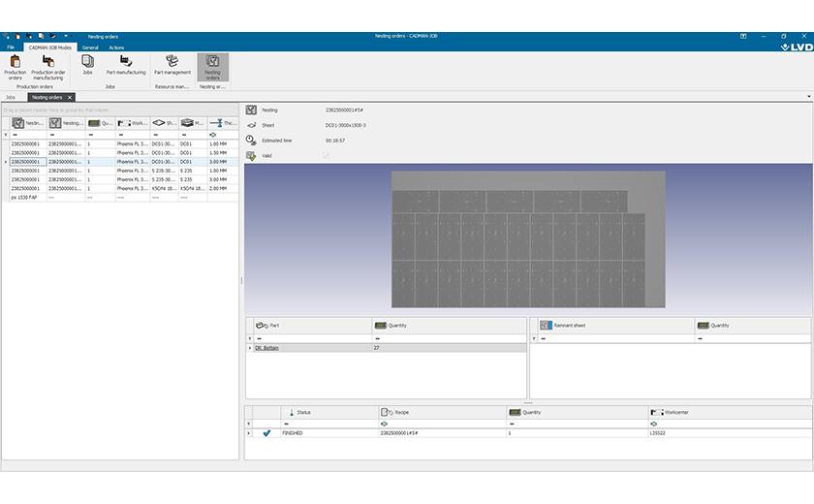Image resolution: width=814 pixels, height=504 pixels.
Task: Select the Part manufacturing icon
Action: point(125,64)
